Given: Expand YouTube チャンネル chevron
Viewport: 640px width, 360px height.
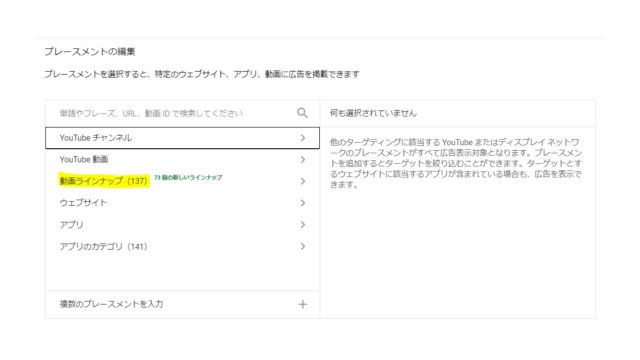Looking at the screenshot, I should [x=302, y=138].
